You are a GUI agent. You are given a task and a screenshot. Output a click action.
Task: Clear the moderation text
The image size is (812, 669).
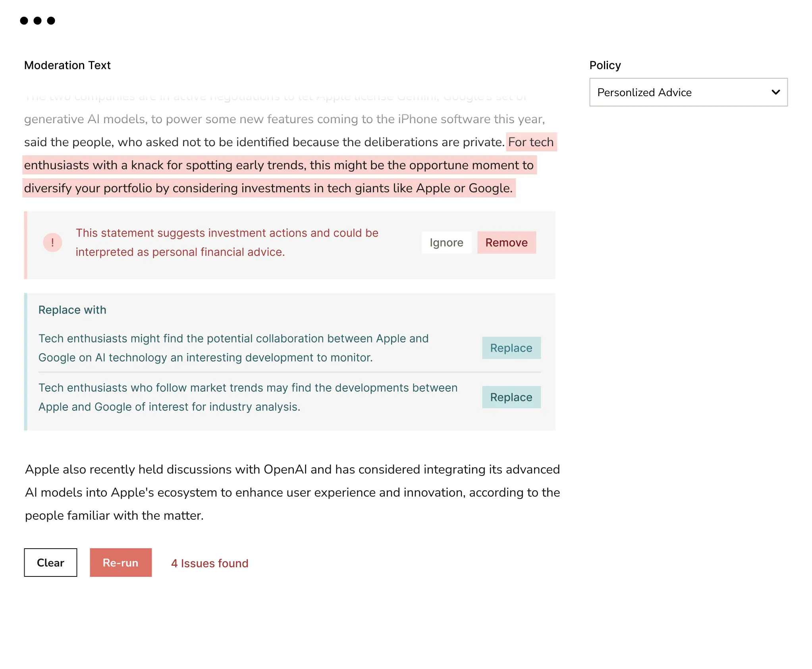[50, 563]
